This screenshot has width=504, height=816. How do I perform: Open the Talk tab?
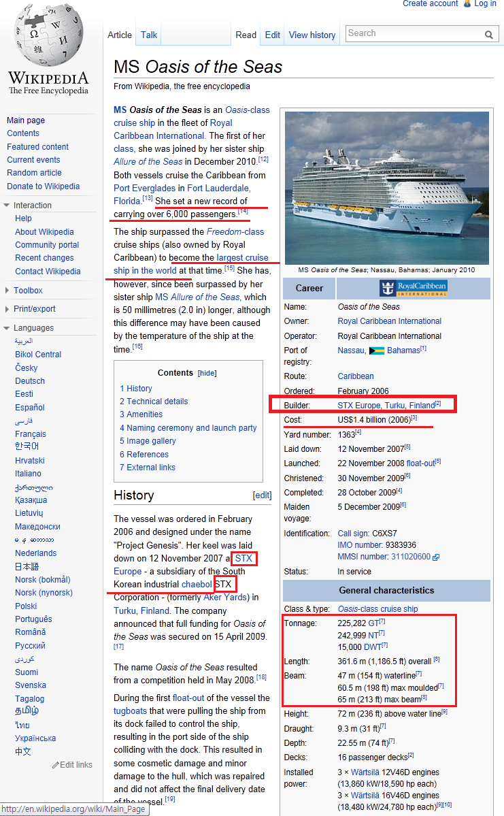tap(149, 35)
